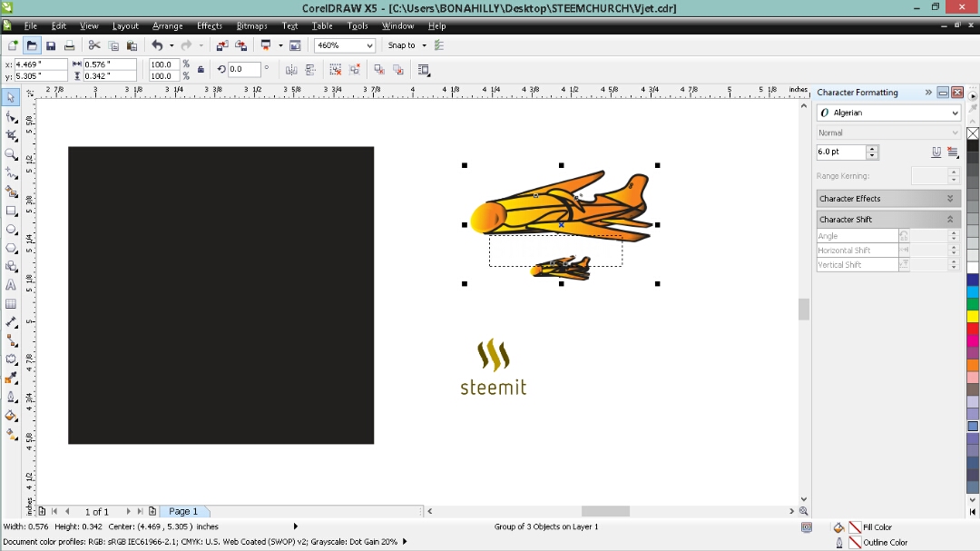
Task: Click the Undo arrow
Action: point(157,45)
